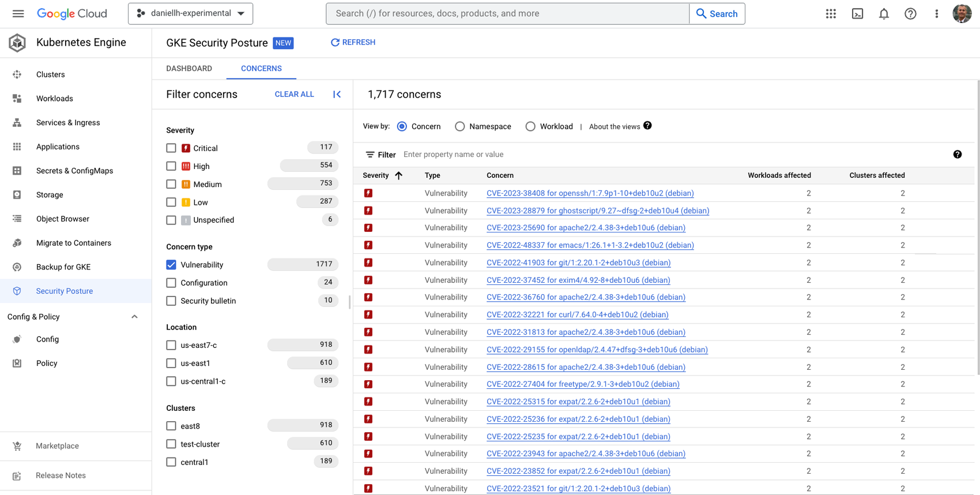
Task: Check the Medium severity checkbox
Action: point(171,184)
